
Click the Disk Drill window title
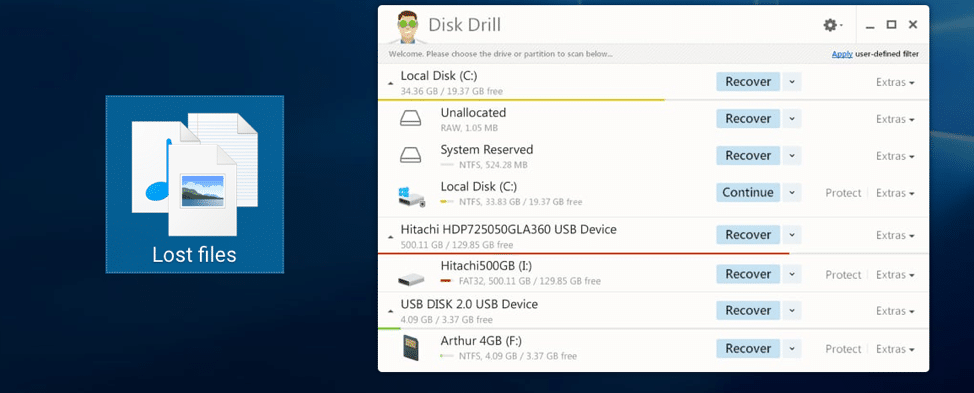pyautogui.click(x=465, y=25)
